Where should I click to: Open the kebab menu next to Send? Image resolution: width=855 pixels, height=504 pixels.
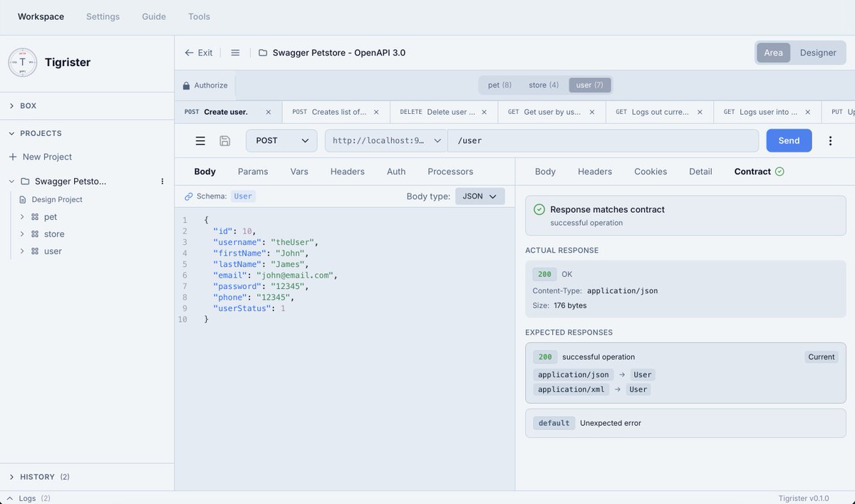point(830,141)
